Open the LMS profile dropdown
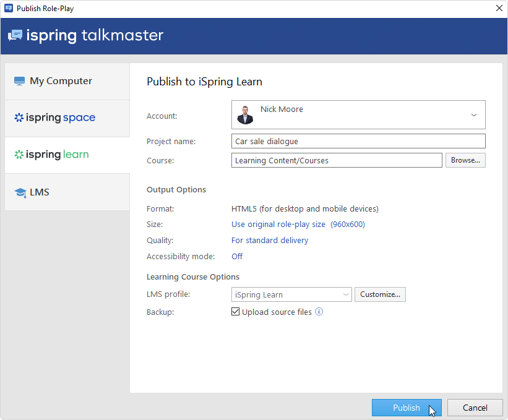508x420 pixels. click(x=291, y=294)
